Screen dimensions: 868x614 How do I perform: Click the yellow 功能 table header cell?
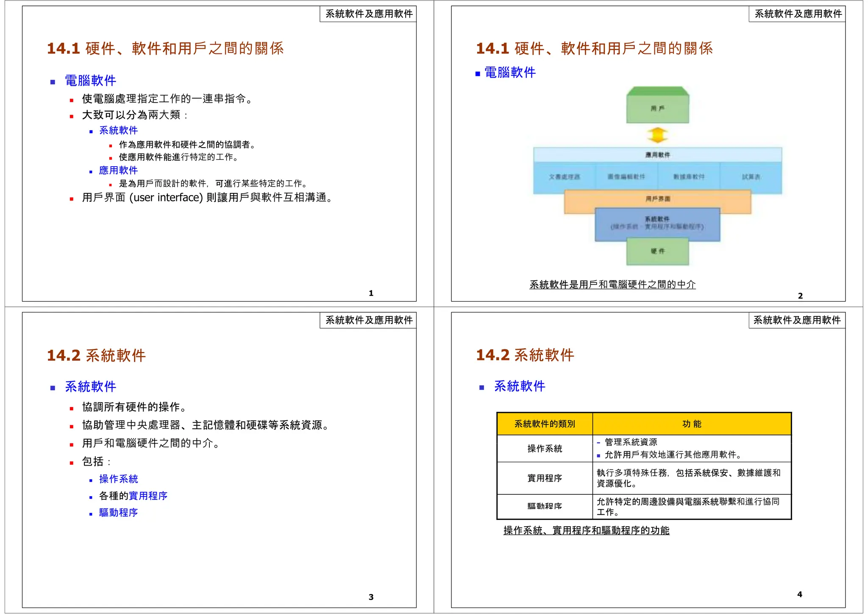pos(692,424)
